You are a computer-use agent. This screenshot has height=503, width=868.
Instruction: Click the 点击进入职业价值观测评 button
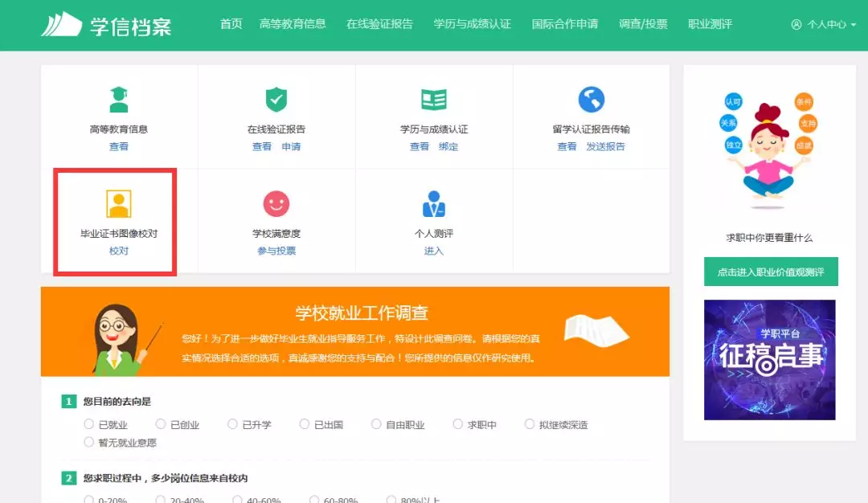tap(771, 272)
